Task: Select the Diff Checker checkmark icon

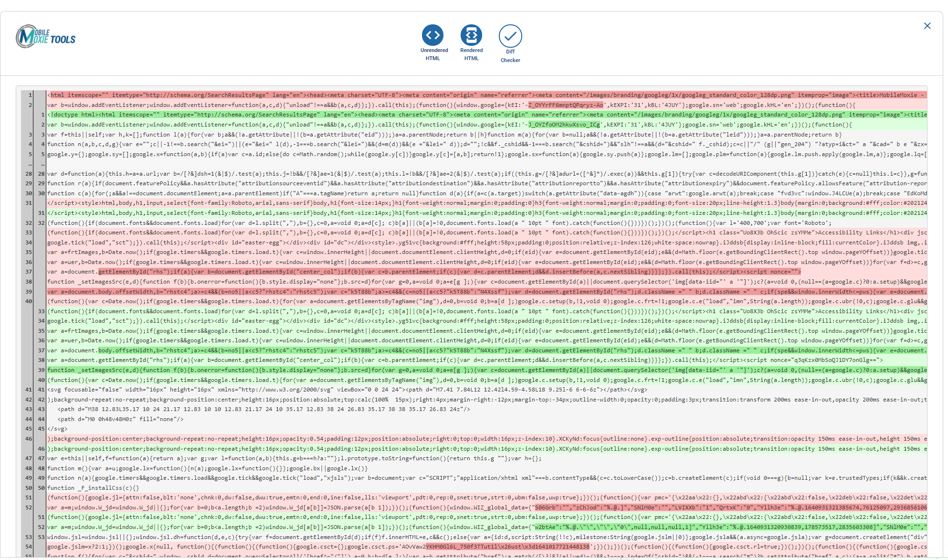Action: tap(510, 36)
